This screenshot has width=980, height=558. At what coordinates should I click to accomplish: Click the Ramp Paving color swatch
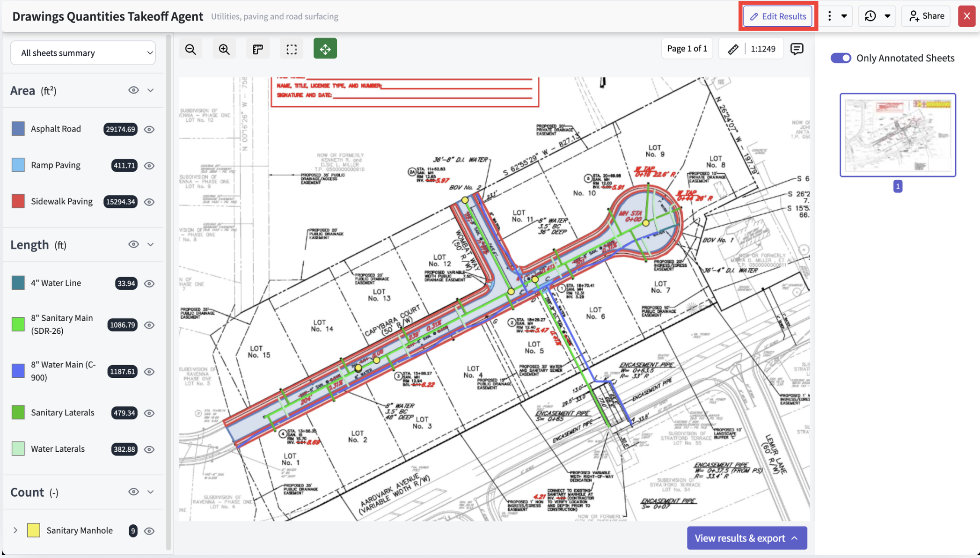click(18, 165)
